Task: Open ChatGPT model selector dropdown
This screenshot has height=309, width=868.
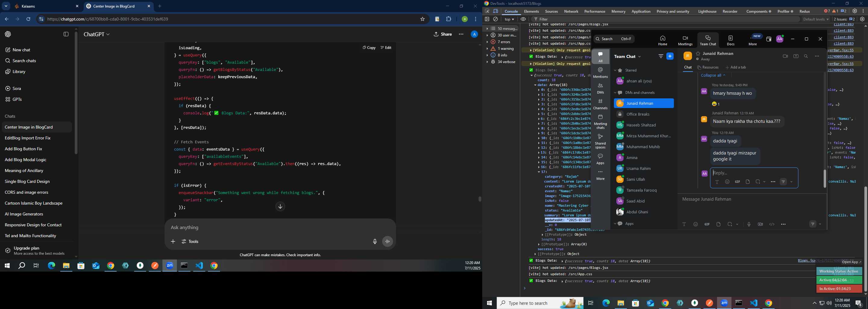Action: tap(97, 34)
